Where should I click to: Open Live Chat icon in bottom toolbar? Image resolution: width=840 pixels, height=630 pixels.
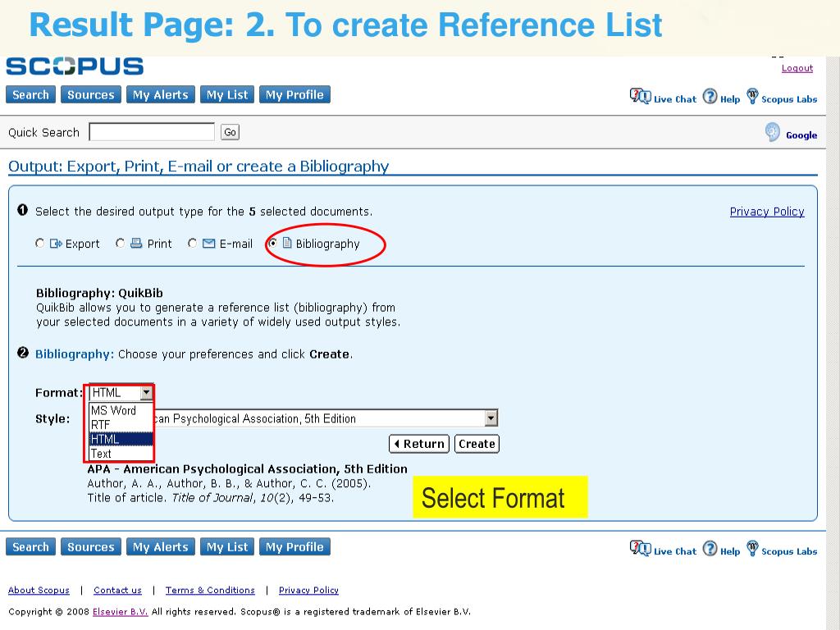tap(640, 549)
